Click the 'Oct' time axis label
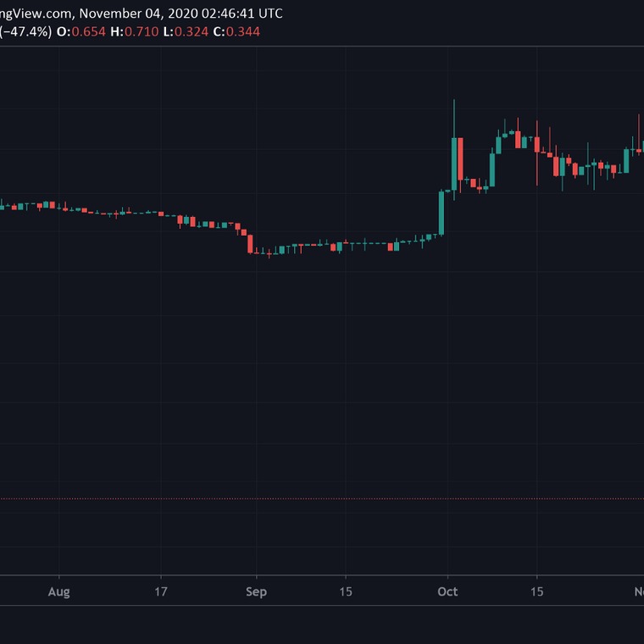644x644 pixels. pos(447,591)
